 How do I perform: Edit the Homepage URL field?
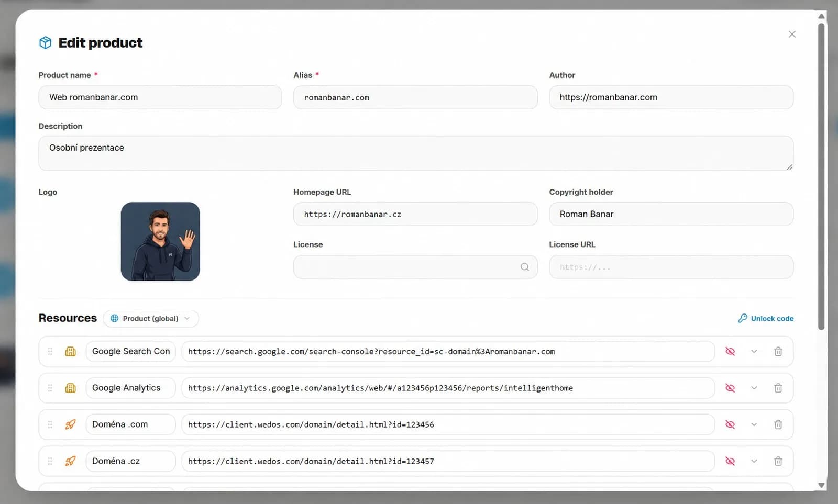point(415,214)
